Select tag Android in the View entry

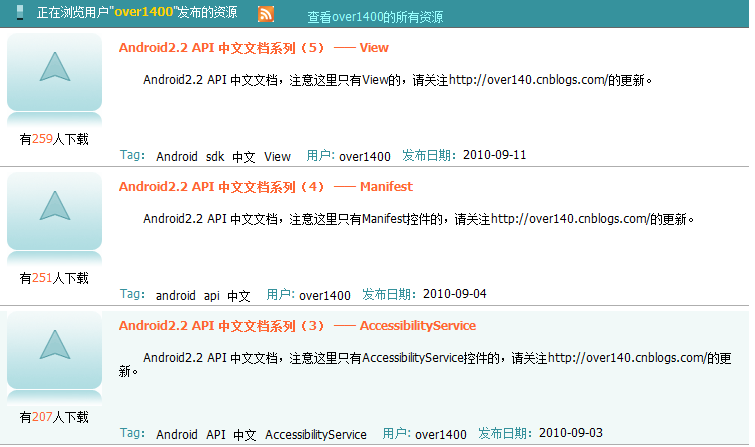(x=177, y=157)
